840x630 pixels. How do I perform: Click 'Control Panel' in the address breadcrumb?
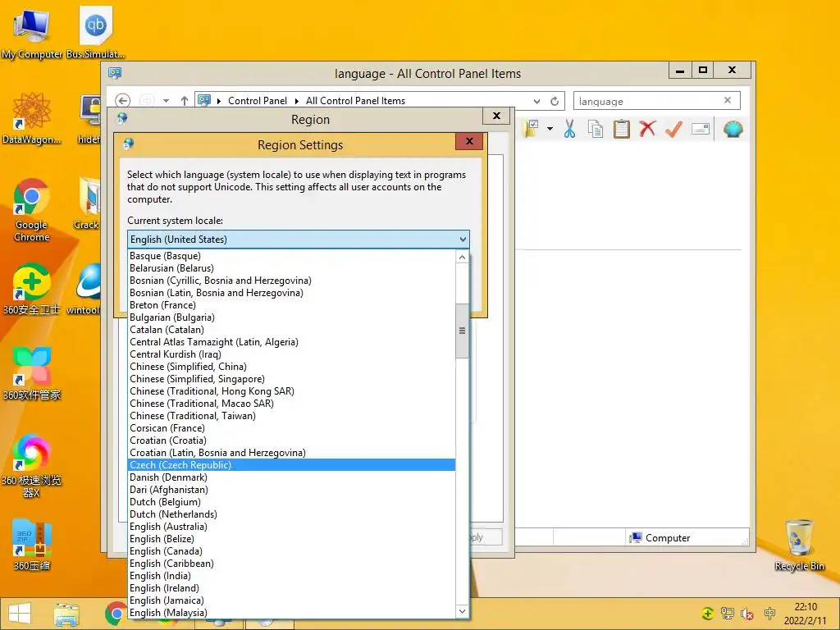pos(257,101)
